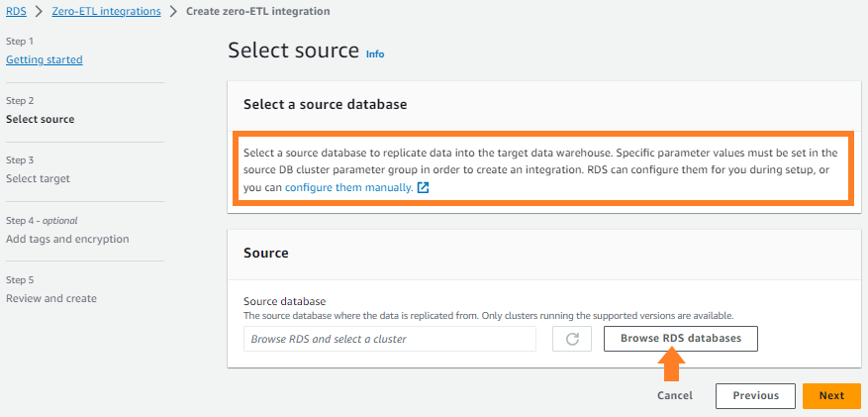Return to the Getting started step
Screen dimensions: 868x417
point(45,59)
